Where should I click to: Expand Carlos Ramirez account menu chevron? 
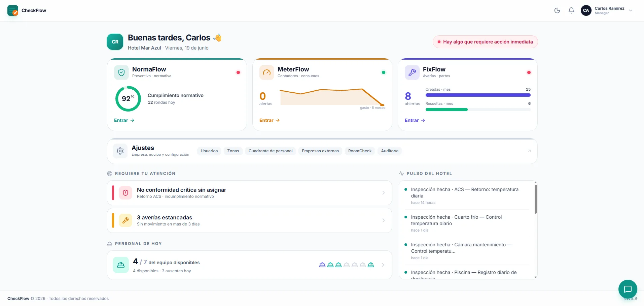(631, 10)
